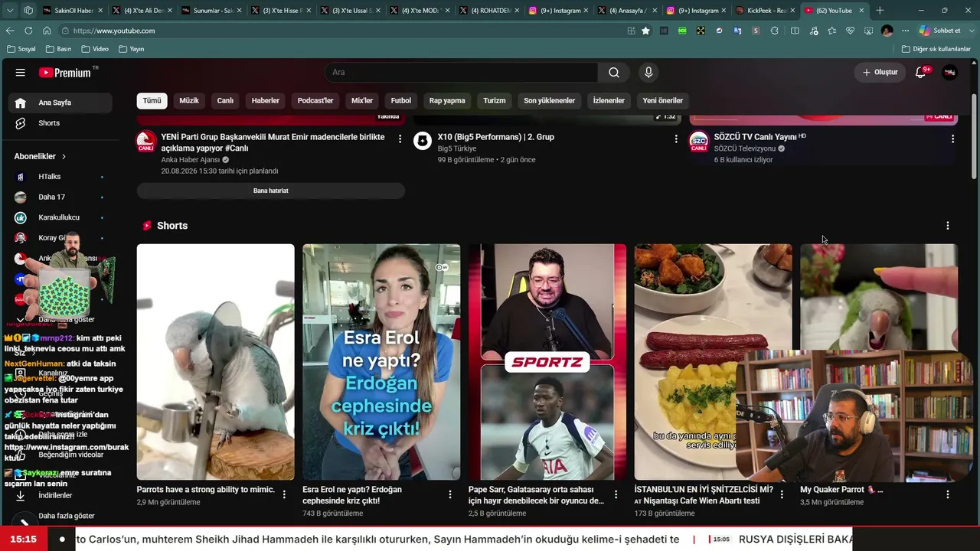Click the YouTube Premium logo
The width and height of the screenshot is (980, 551).
pos(65,73)
